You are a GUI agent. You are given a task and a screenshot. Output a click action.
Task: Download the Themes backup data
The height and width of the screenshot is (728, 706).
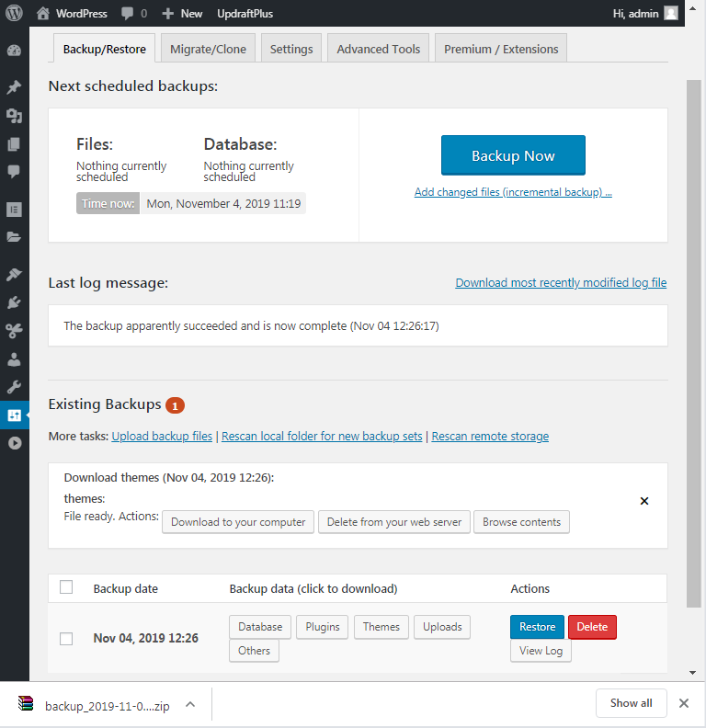coord(381,627)
